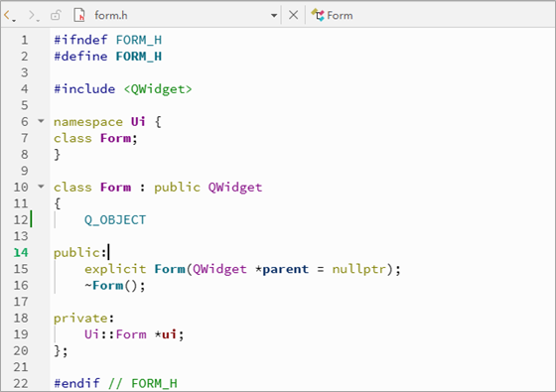
Task: Click line number 12 in the gutter
Action: coord(21,219)
